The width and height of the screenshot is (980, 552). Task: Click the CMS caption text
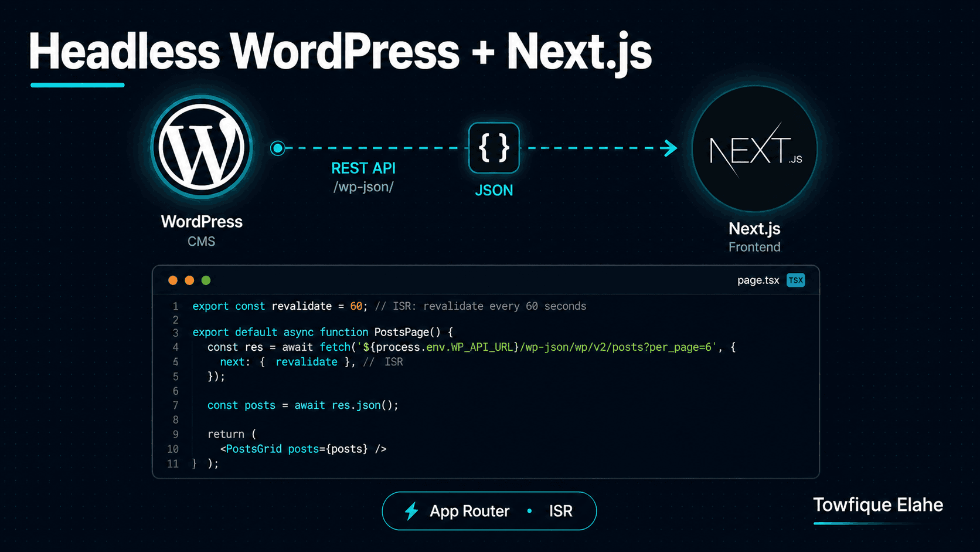[x=201, y=242]
